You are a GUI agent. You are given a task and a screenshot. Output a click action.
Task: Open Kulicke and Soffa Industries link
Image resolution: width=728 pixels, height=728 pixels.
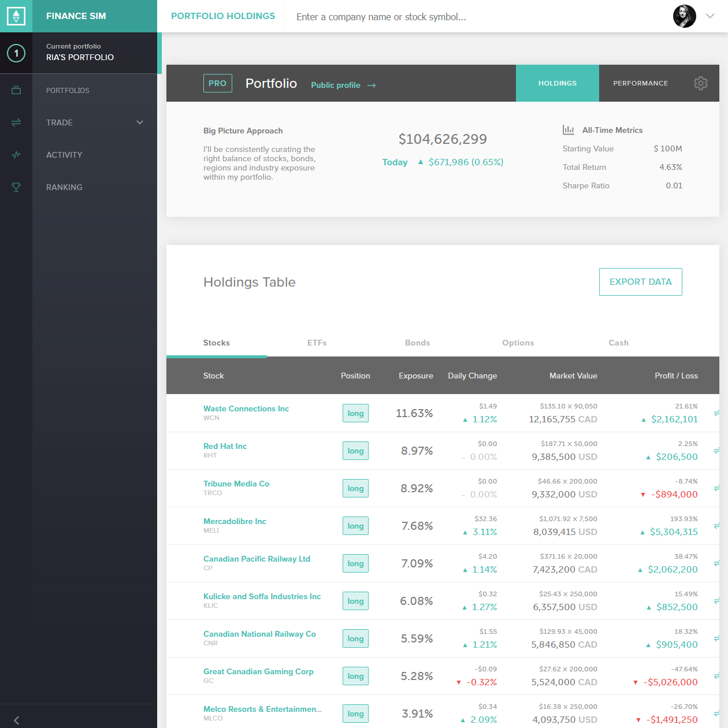pyautogui.click(x=262, y=596)
